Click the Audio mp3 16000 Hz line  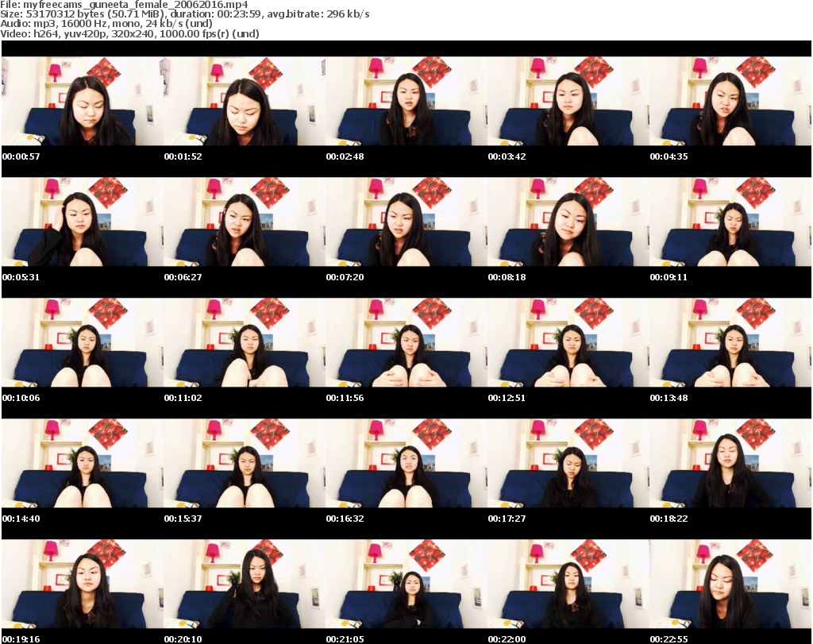click(x=106, y=24)
